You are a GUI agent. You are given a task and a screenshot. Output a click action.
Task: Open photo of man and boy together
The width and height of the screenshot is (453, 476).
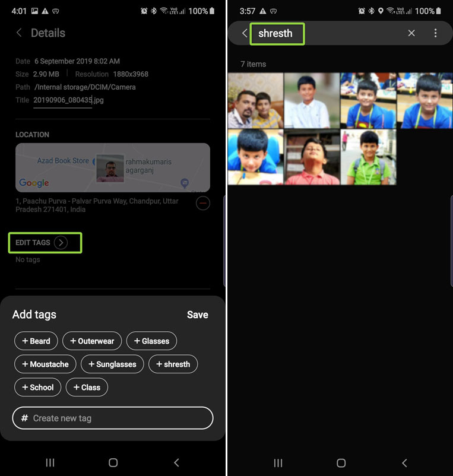point(256,100)
